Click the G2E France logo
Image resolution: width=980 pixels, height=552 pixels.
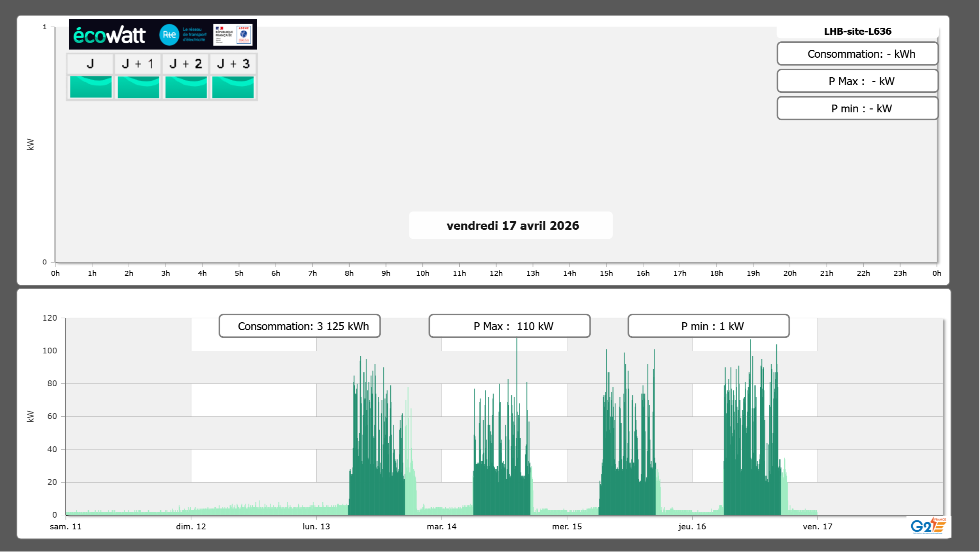[928, 526]
